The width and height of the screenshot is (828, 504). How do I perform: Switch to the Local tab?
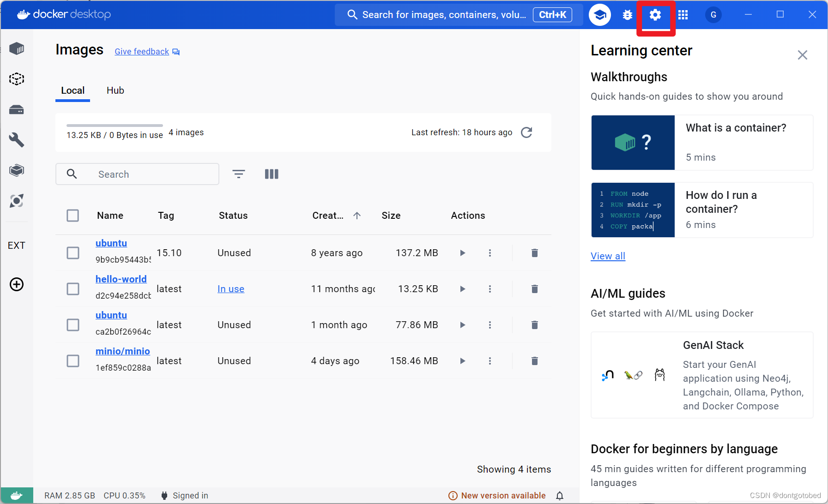tap(73, 90)
